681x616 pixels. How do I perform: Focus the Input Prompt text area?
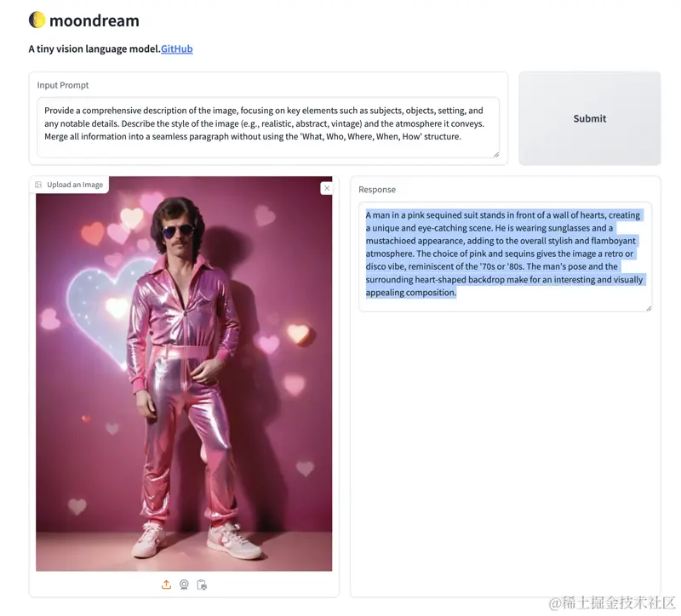(268, 127)
